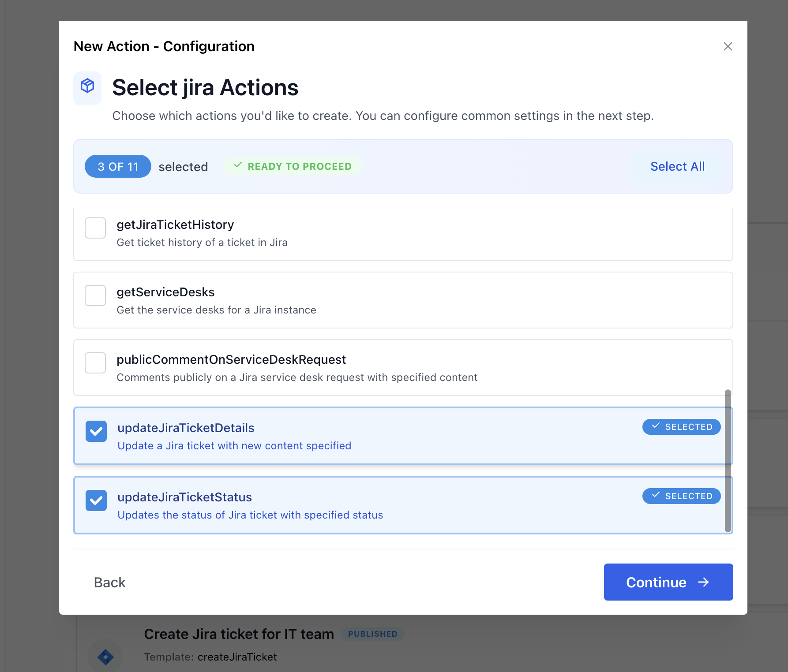Viewport: 788px width, 672px height.
Task: Enable the getJiraTicketHistory checkbox
Action: [x=95, y=228]
